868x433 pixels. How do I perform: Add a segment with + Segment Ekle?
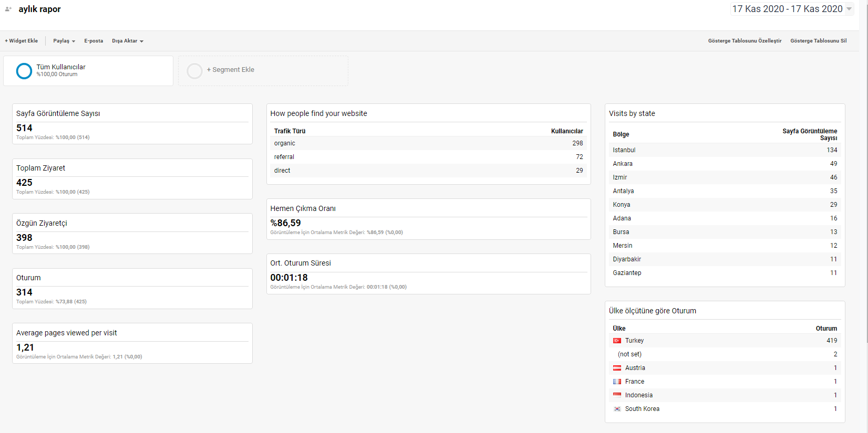point(231,70)
